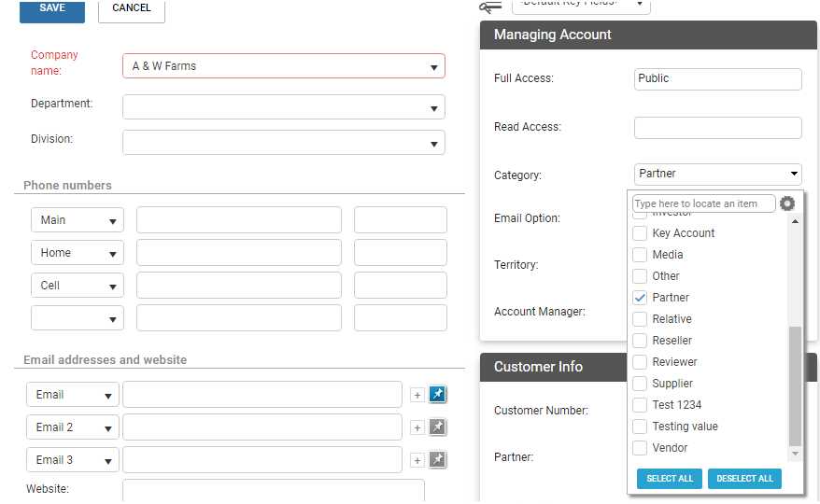Open the Home phone type dropdown

tap(78, 253)
